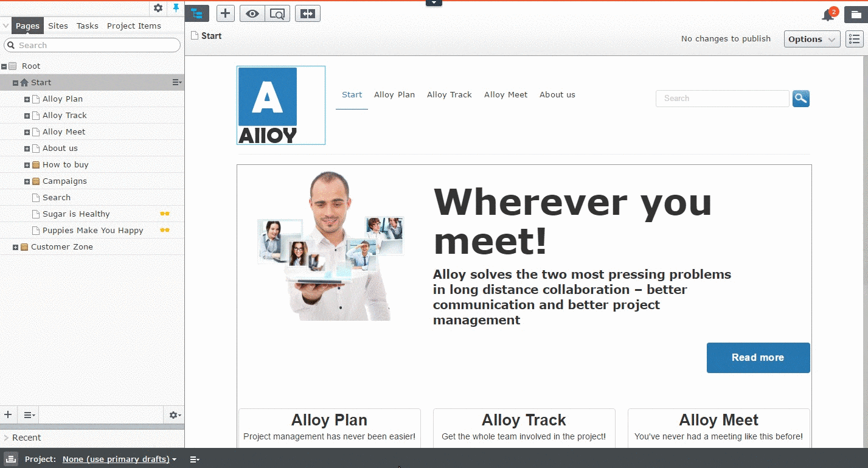Toggle the eye preview mode
868x468 pixels.
pos(252,13)
